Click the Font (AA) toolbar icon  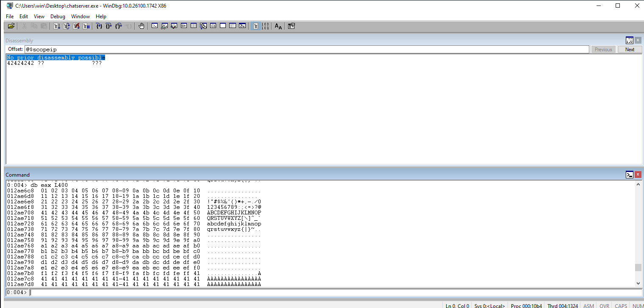[278, 26]
